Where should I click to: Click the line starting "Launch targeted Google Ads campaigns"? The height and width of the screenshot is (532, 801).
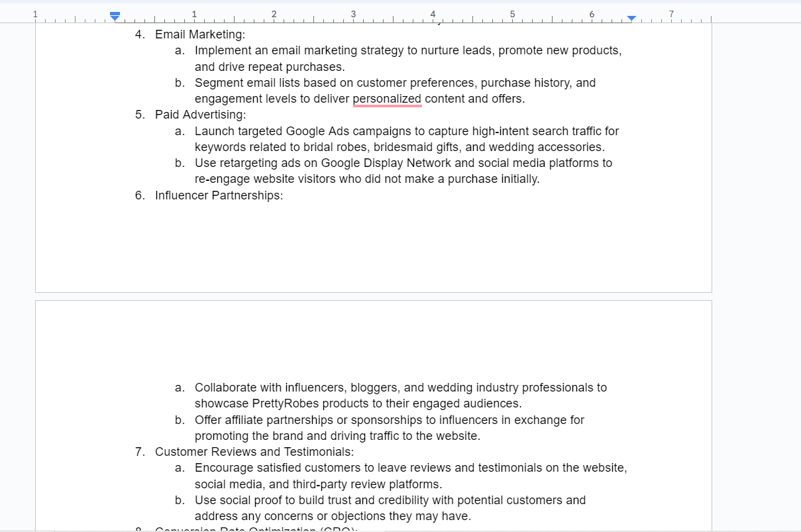407,131
